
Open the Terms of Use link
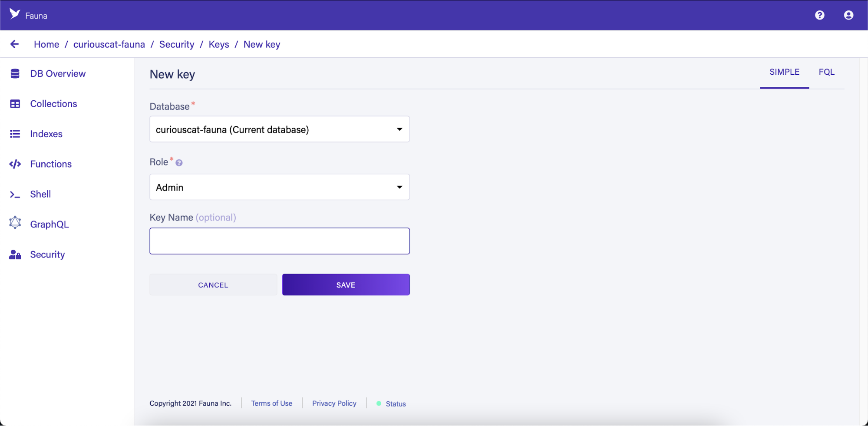(x=271, y=403)
